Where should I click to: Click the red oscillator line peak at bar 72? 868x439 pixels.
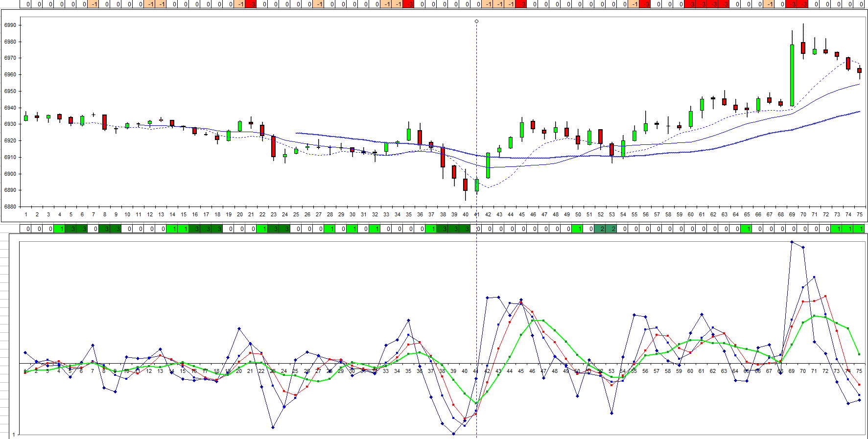[825, 296]
